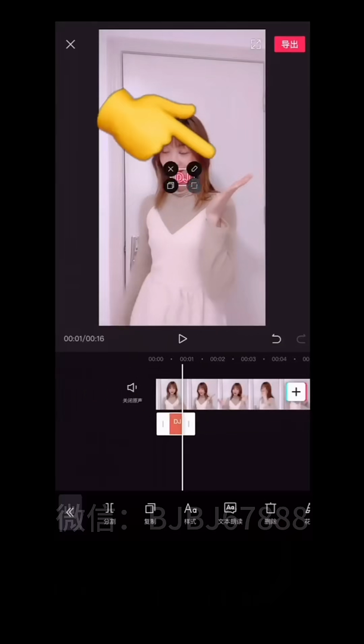This screenshot has height=644, width=364.
Task: Click the 00:01/00:16 time readout
Action: click(x=84, y=339)
